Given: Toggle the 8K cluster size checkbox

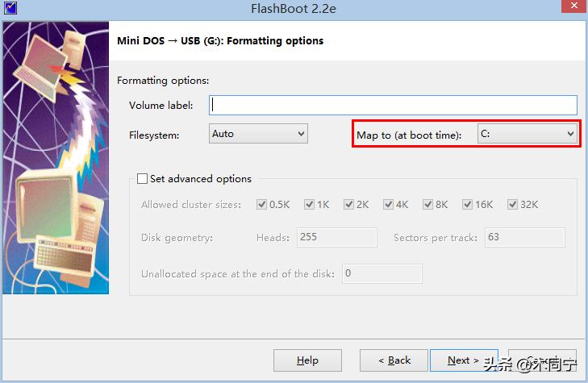Looking at the screenshot, I should tap(427, 205).
